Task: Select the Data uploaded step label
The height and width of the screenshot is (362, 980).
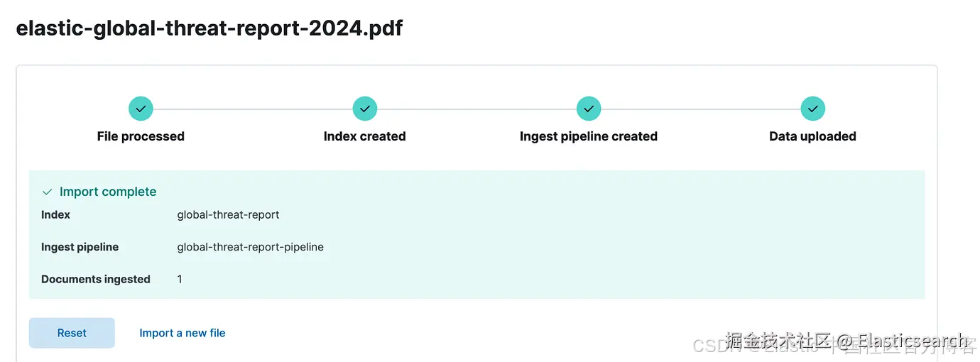Action: 812,136
